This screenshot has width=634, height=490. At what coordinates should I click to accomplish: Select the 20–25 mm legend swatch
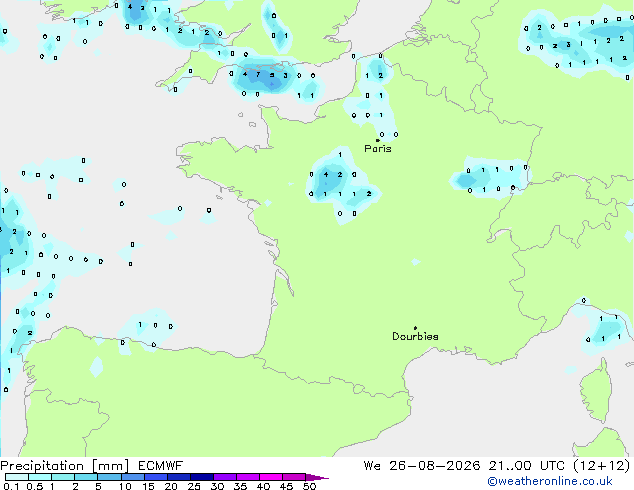point(178,477)
